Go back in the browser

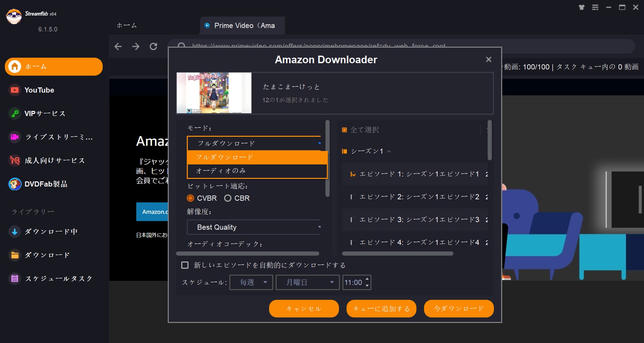pyautogui.click(x=118, y=46)
